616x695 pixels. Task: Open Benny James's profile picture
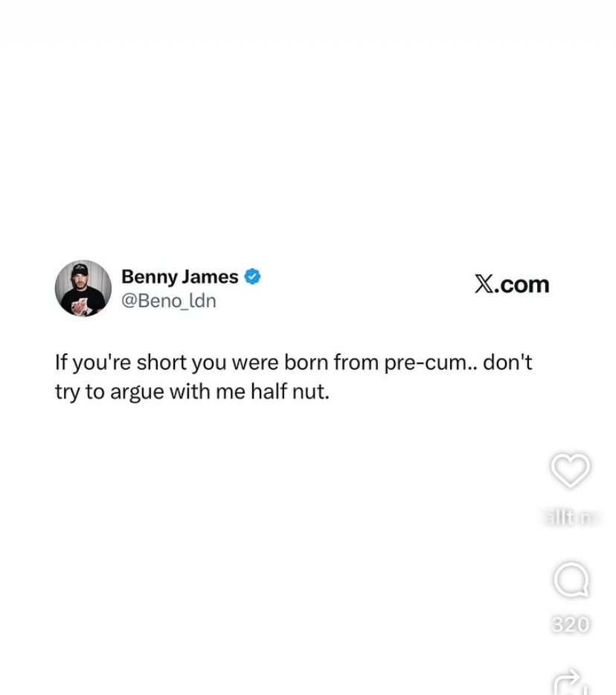(x=83, y=288)
